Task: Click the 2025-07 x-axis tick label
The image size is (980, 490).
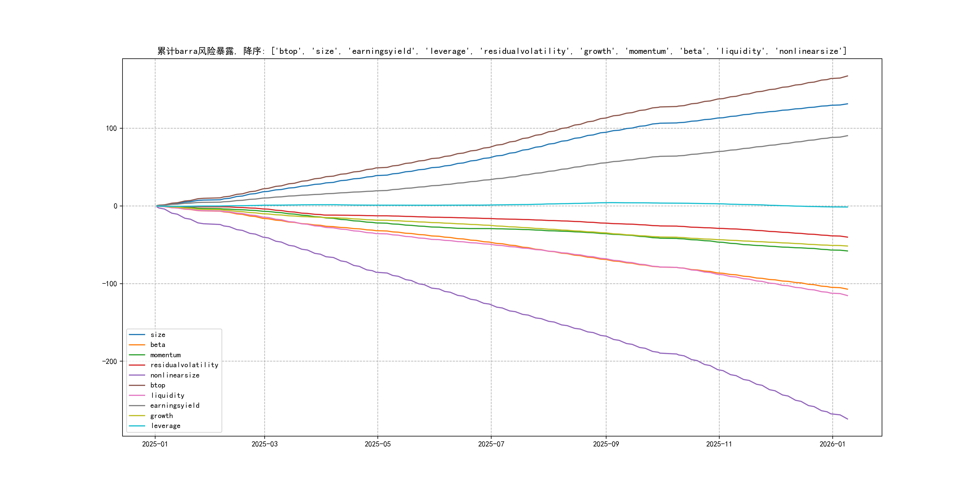Action: (x=491, y=444)
